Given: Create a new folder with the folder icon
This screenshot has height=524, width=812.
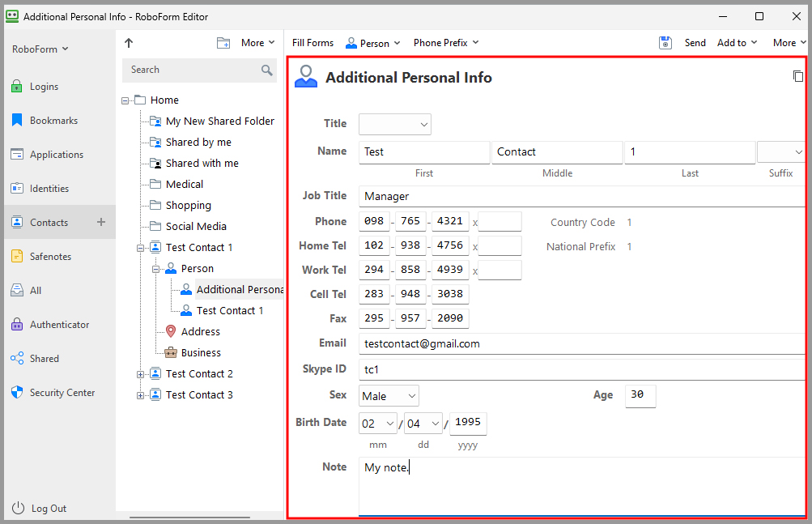Looking at the screenshot, I should 223,43.
